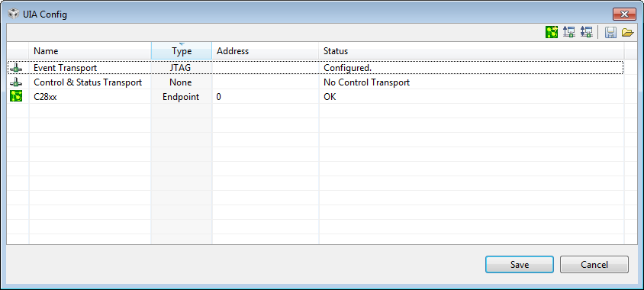
Task: Click the Control & Status Transport toolbar icon
Action: tap(586, 32)
